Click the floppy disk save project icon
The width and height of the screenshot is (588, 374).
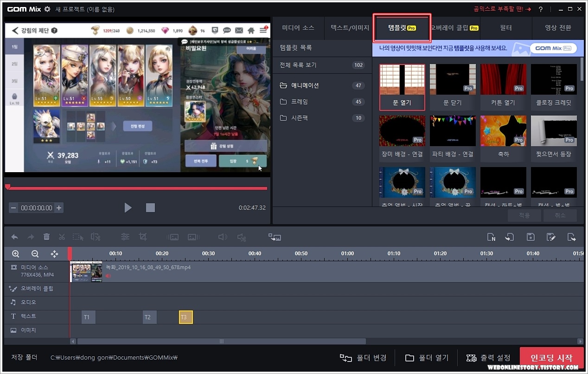pos(530,237)
